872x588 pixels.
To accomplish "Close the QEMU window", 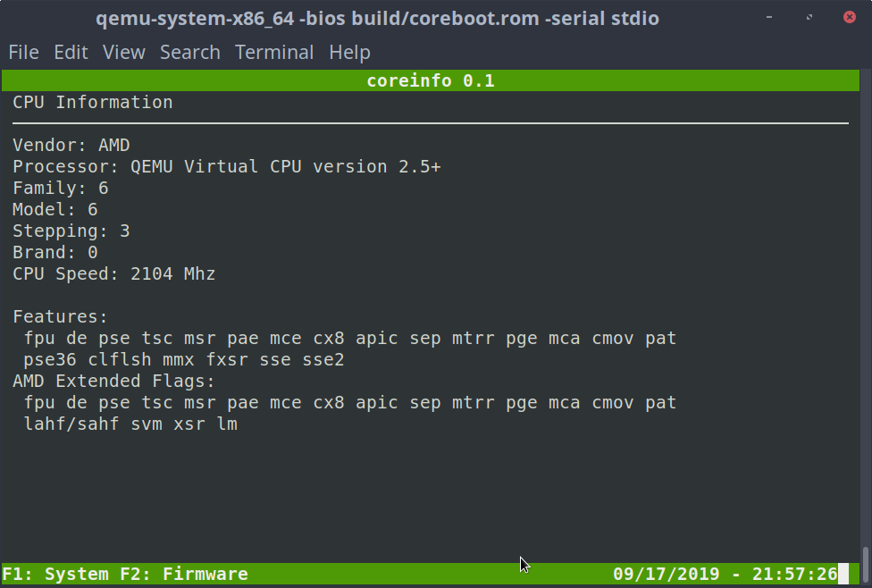I will click(848, 16).
